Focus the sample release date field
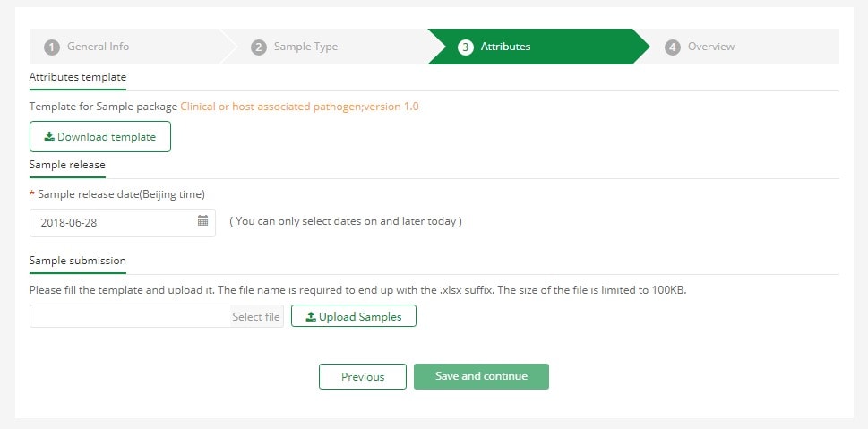The image size is (868, 429). (x=123, y=222)
